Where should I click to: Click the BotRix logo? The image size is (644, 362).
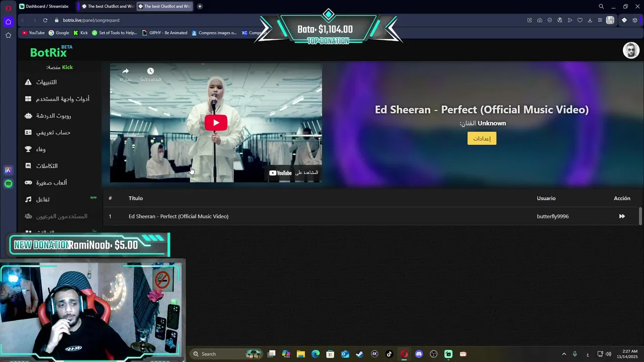click(48, 52)
